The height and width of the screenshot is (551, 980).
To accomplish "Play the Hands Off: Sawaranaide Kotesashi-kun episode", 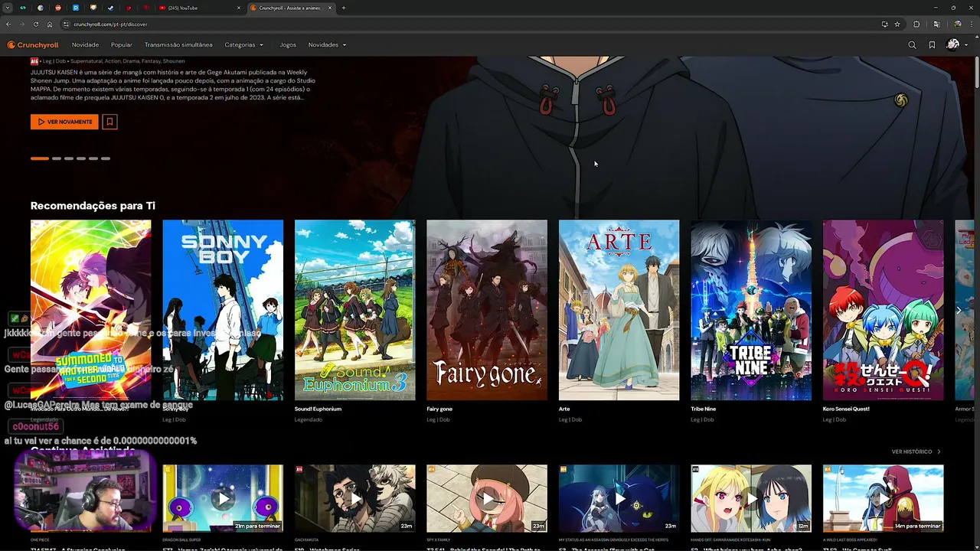I will tap(751, 498).
